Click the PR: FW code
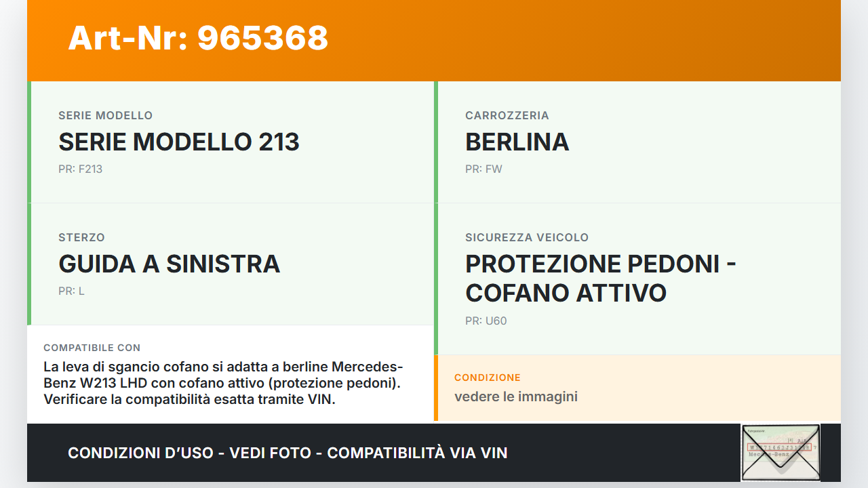The image size is (868, 488). (x=484, y=169)
